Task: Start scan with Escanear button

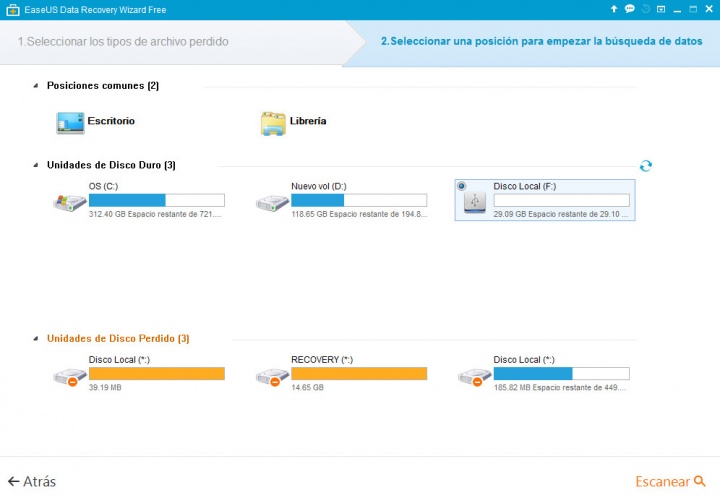Action: coord(670,481)
